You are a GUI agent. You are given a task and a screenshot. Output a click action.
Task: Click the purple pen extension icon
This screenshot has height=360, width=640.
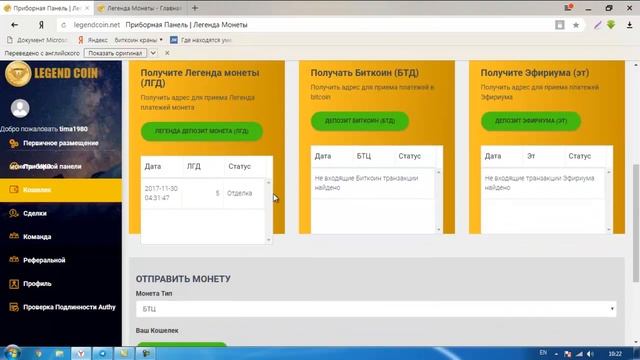click(598, 25)
